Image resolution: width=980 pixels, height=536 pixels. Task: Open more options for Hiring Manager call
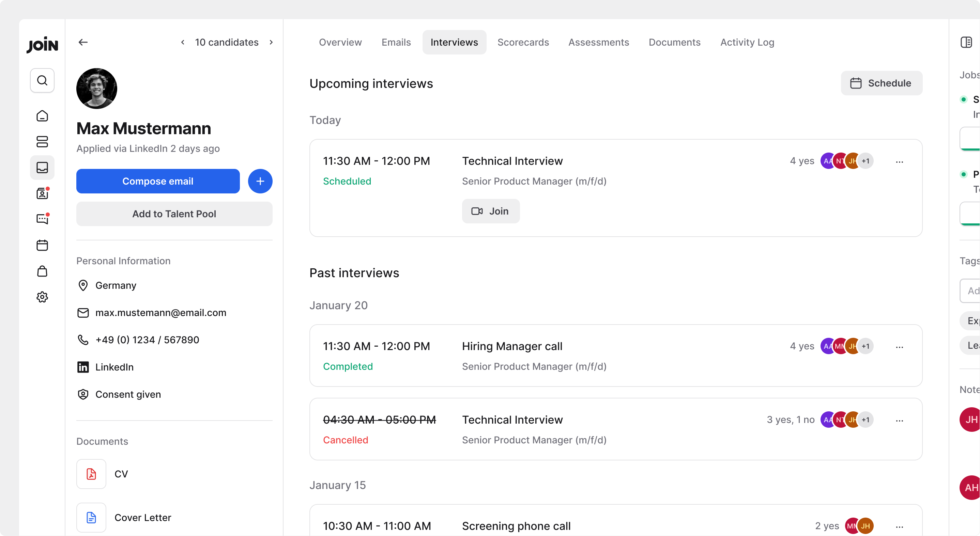[x=899, y=347]
